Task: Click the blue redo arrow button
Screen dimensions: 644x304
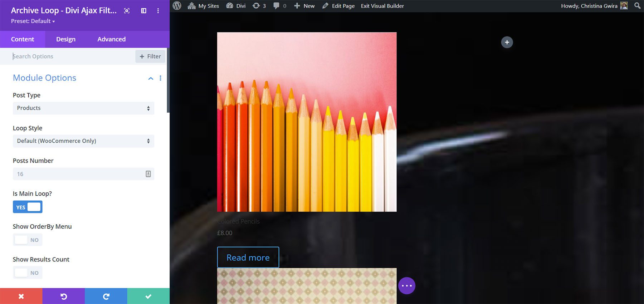Action: (106, 296)
